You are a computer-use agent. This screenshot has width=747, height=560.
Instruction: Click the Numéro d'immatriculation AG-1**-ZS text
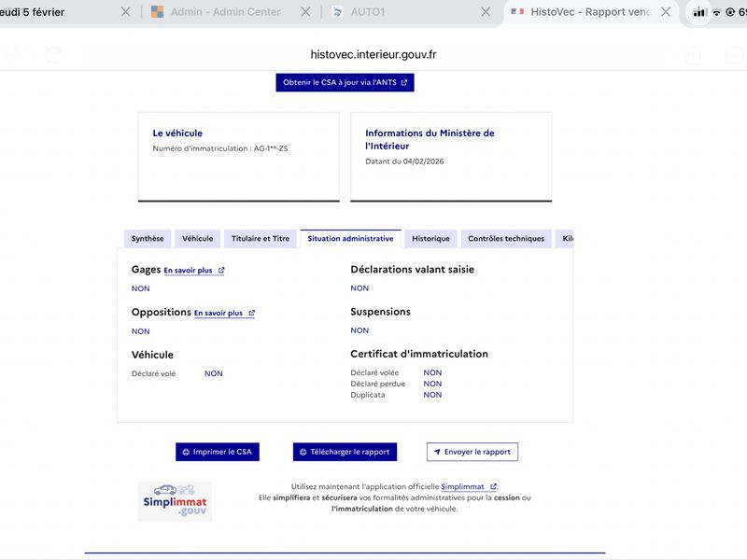tap(220, 148)
